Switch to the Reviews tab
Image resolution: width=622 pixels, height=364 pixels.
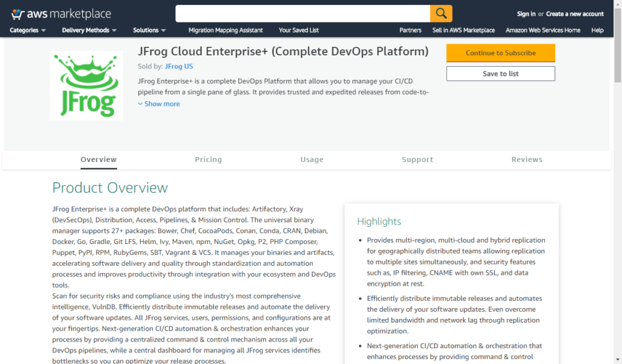click(527, 159)
